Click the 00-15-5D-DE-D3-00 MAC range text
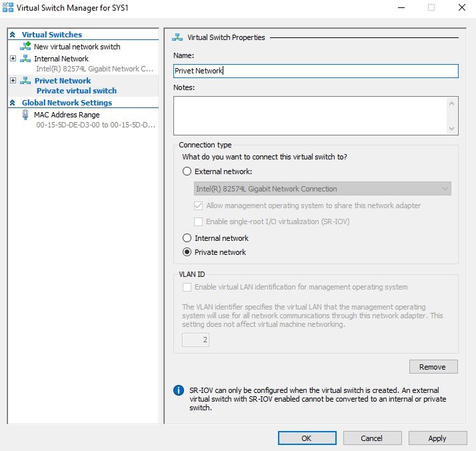This screenshot has width=476, height=451. (95, 125)
